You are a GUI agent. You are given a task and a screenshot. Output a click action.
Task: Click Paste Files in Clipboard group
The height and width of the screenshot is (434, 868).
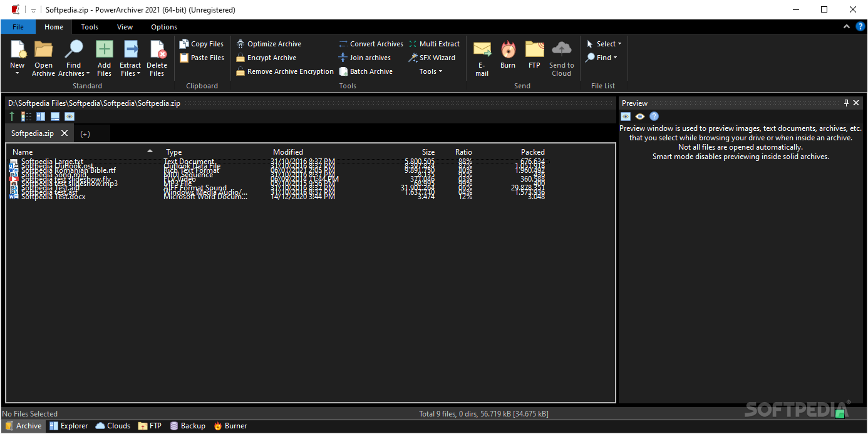(x=202, y=58)
